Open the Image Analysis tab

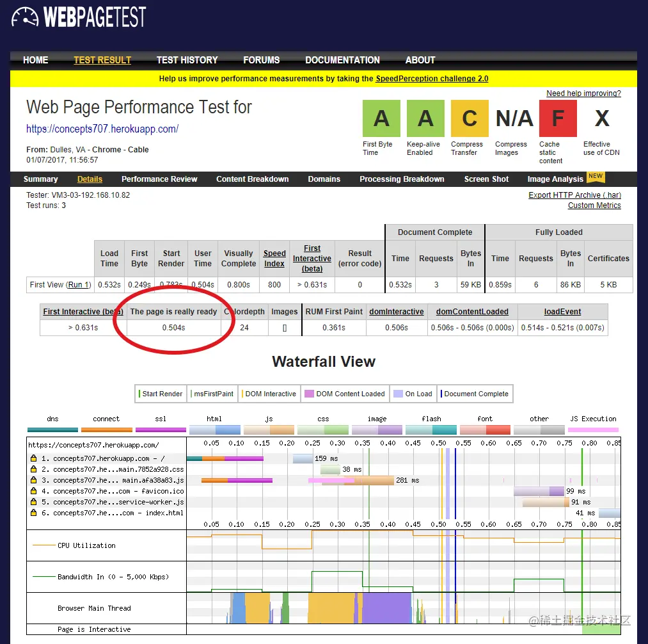(x=555, y=179)
